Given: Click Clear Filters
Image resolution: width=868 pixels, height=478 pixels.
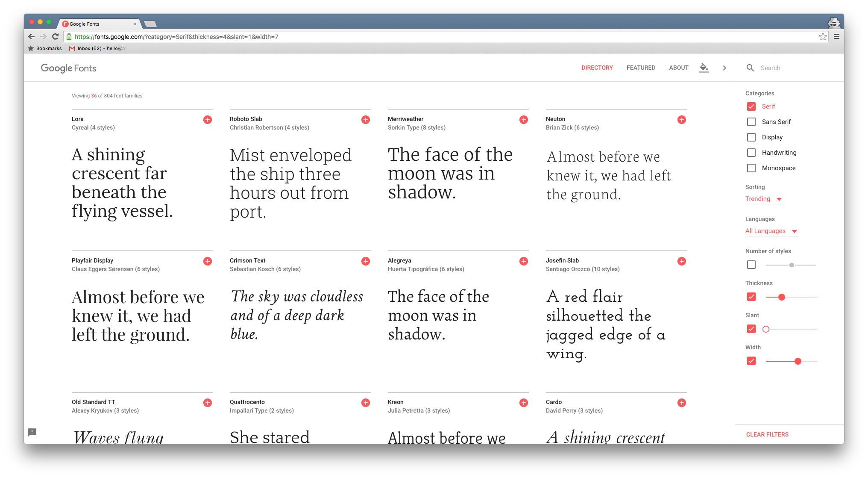Looking at the screenshot, I should [767, 434].
